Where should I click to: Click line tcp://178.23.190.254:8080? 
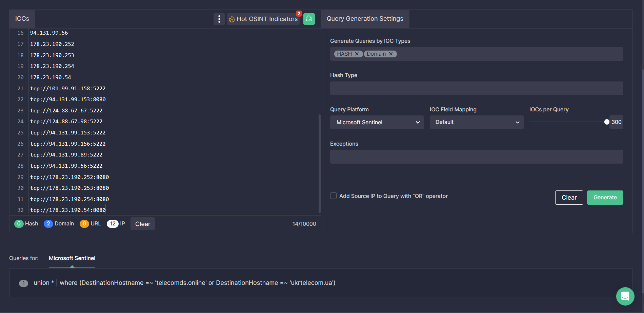(69, 199)
